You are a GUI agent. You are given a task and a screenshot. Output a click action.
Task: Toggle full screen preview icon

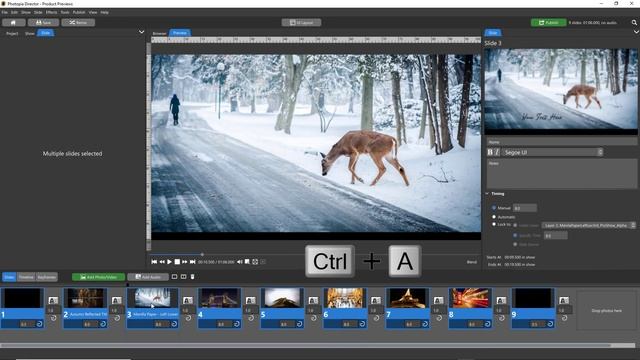[255, 262]
